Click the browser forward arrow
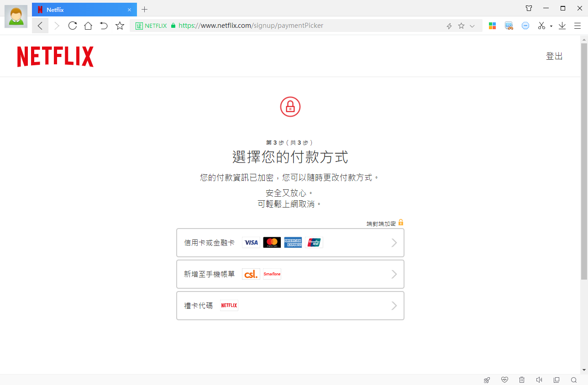 57,26
